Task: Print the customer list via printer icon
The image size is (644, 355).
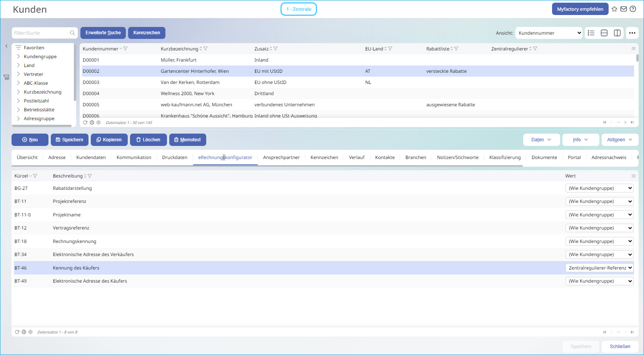Action: coord(92,122)
